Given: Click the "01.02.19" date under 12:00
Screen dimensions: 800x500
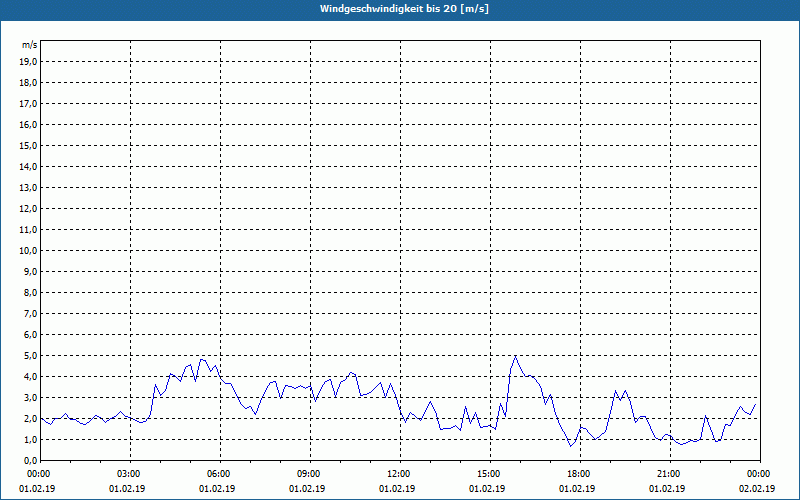Looking at the screenshot, I should (397, 489).
